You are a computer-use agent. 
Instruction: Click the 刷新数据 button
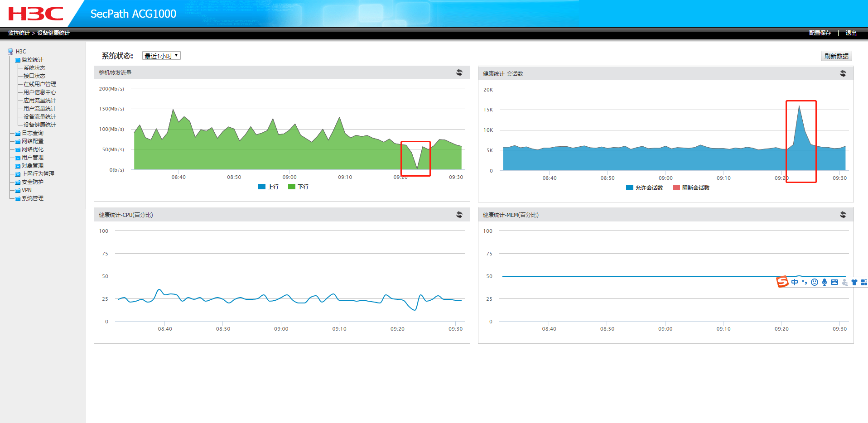(836, 56)
